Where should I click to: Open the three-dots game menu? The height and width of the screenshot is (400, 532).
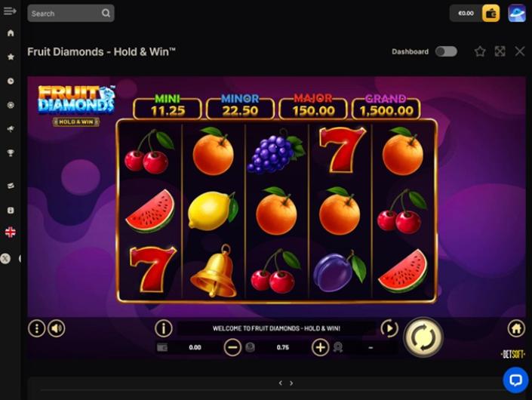[37, 328]
